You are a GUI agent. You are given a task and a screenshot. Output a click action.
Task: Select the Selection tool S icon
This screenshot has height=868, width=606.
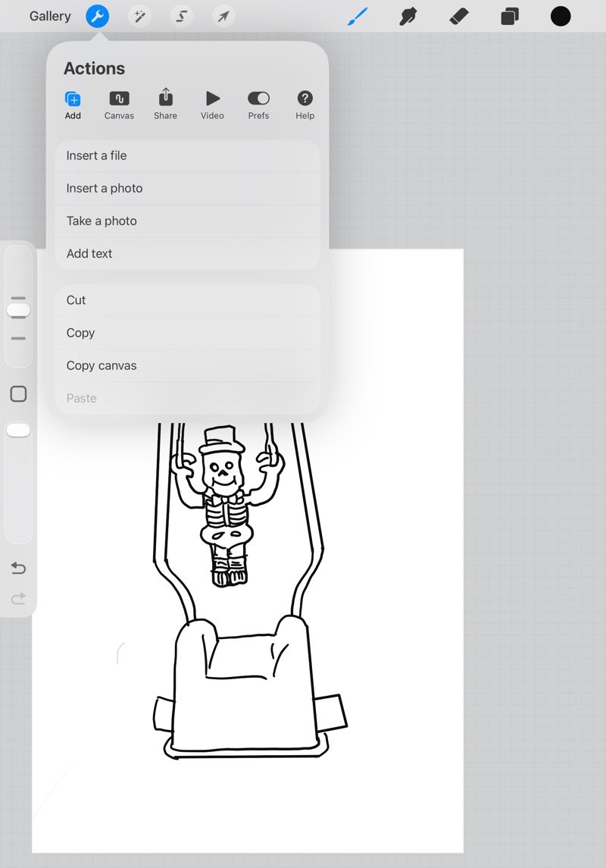pyautogui.click(x=181, y=17)
